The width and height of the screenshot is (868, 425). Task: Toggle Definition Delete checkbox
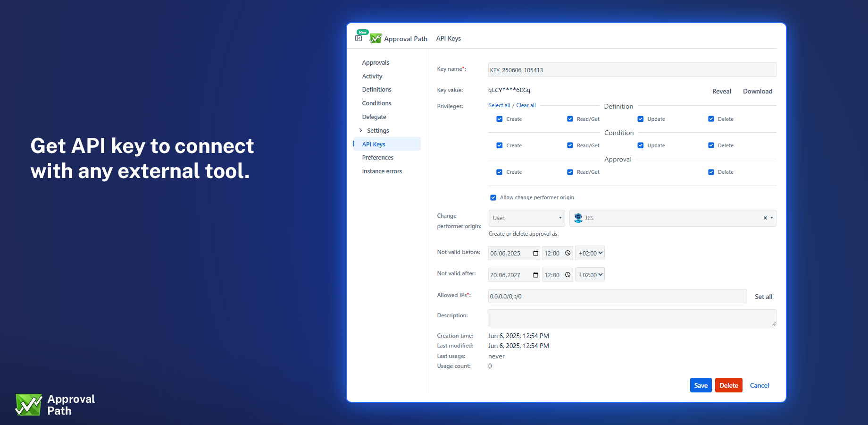pyautogui.click(x=711, y=119)
